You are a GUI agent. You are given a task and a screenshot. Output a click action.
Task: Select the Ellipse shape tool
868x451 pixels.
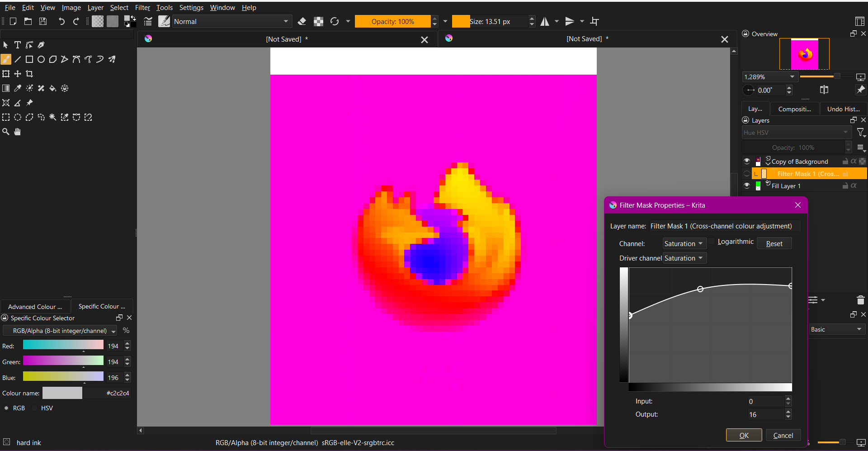pyautogui.click(x=41, y=59)
